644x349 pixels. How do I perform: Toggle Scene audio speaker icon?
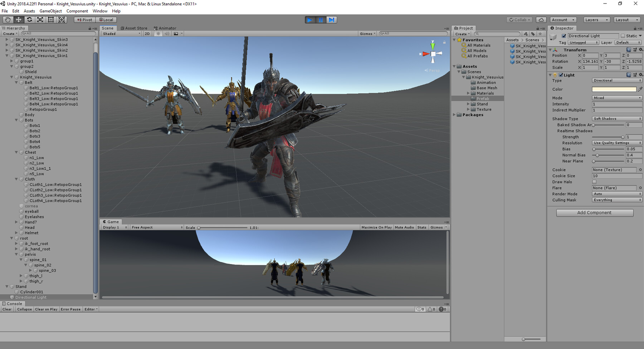point(167,34)
